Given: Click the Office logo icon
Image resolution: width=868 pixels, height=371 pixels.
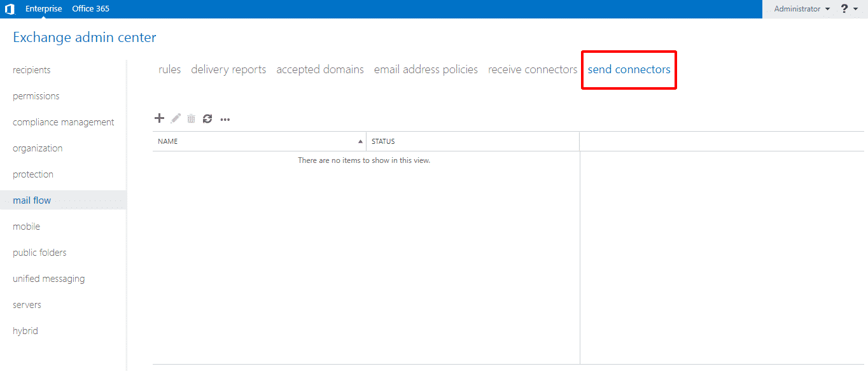Looking at the screenshot, I should point(9,9).
